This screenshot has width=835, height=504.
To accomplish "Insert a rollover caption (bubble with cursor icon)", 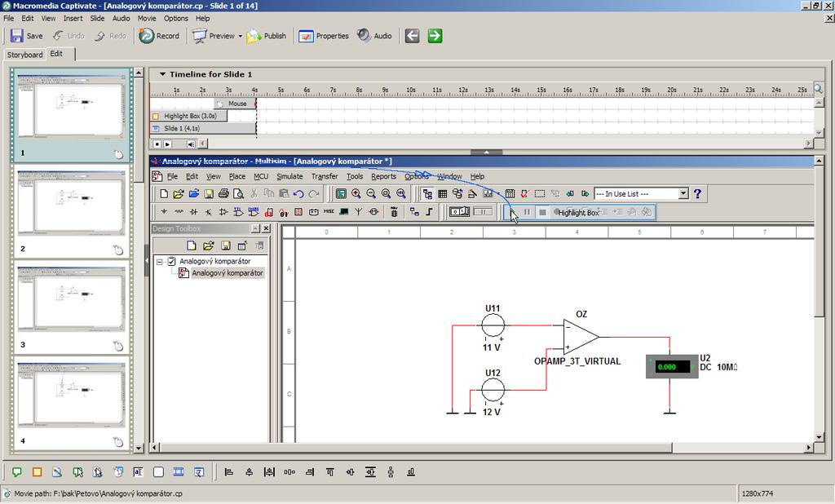I will (77, 472).
